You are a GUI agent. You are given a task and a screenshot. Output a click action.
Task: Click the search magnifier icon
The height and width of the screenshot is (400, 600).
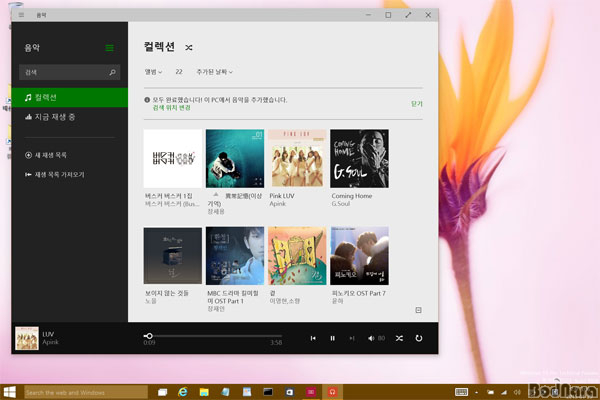tap(112, 72)
